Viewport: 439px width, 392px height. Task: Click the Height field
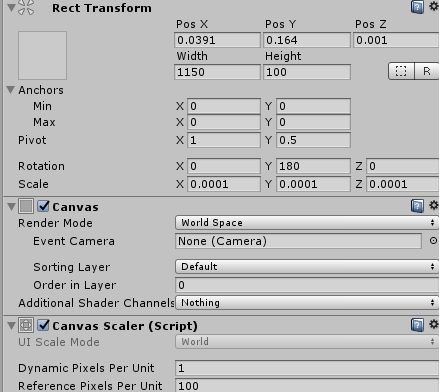[x=307, y=72]
